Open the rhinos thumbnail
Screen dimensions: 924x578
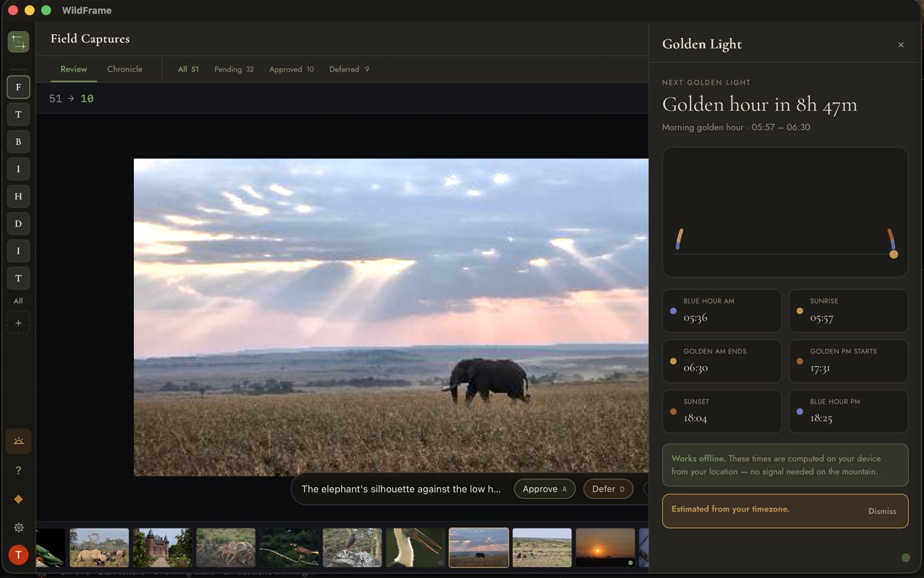[99, 548]
